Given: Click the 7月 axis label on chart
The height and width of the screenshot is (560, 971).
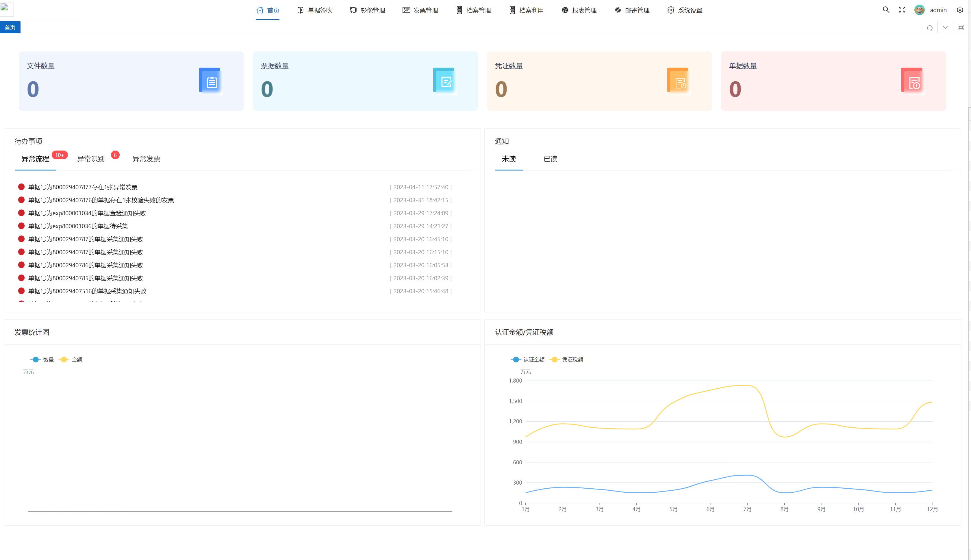Looking at the screenshot, I should (747, 509).
